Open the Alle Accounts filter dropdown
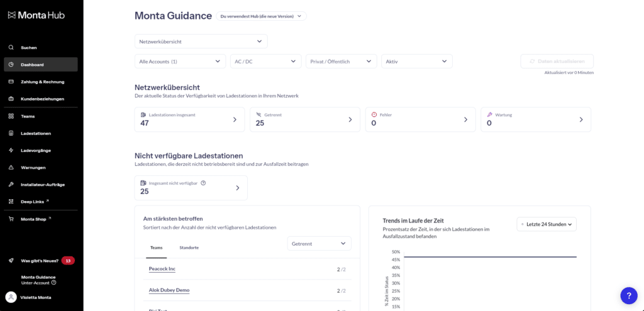Viewport: 644px width, 311px height. (x=180, y=62)
